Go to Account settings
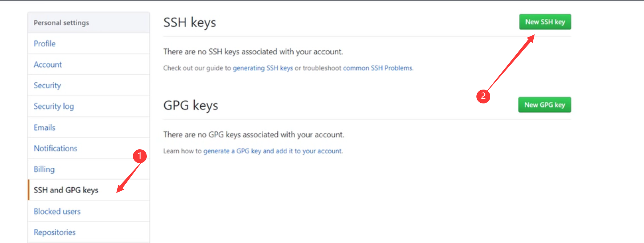644x243 pixels. point(48,65)
